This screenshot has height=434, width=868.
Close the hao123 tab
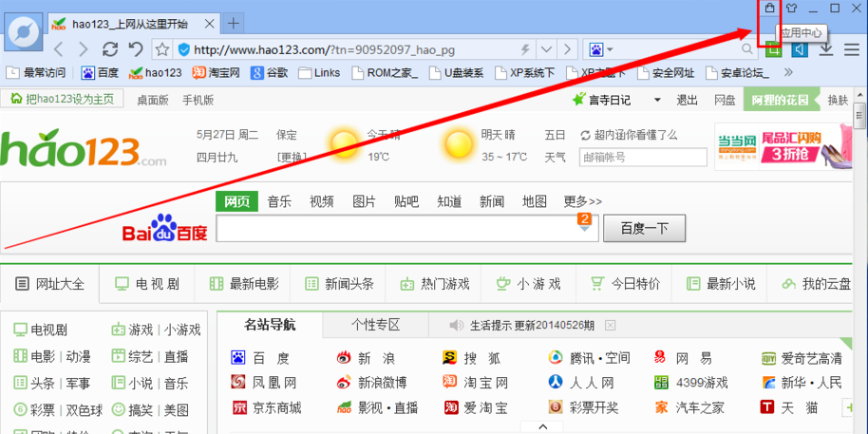click(210, 24)
